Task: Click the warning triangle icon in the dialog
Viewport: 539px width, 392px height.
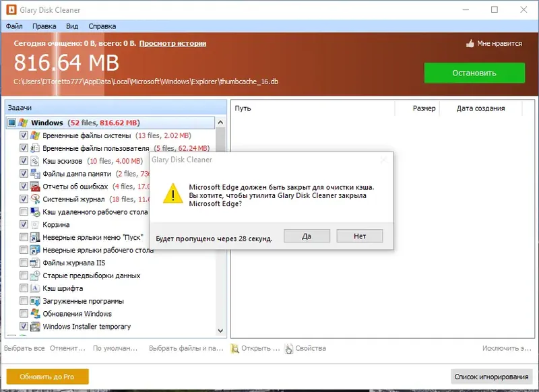Action: pos(172,193)
